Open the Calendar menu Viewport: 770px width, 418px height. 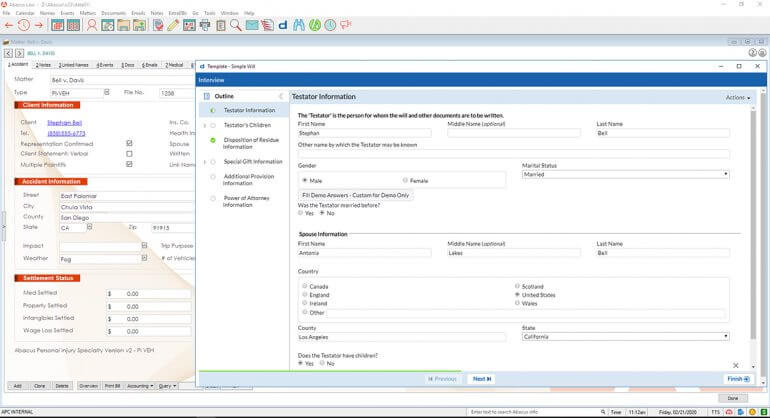[25, 13]
